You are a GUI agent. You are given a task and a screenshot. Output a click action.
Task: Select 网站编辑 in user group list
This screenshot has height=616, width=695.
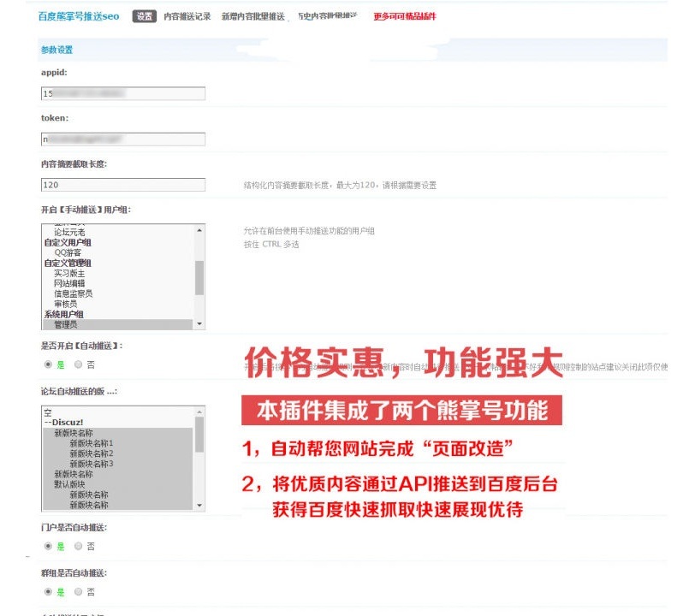69,283
